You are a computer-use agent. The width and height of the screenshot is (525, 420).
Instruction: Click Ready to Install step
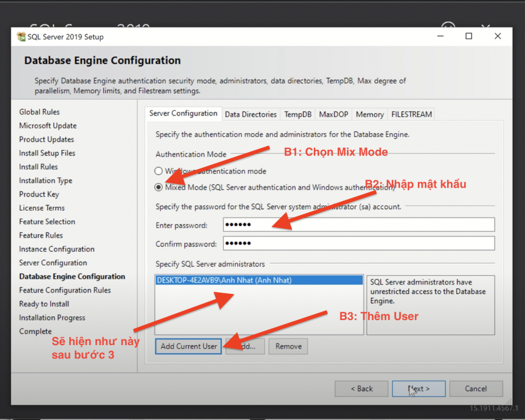coord(44,304)
